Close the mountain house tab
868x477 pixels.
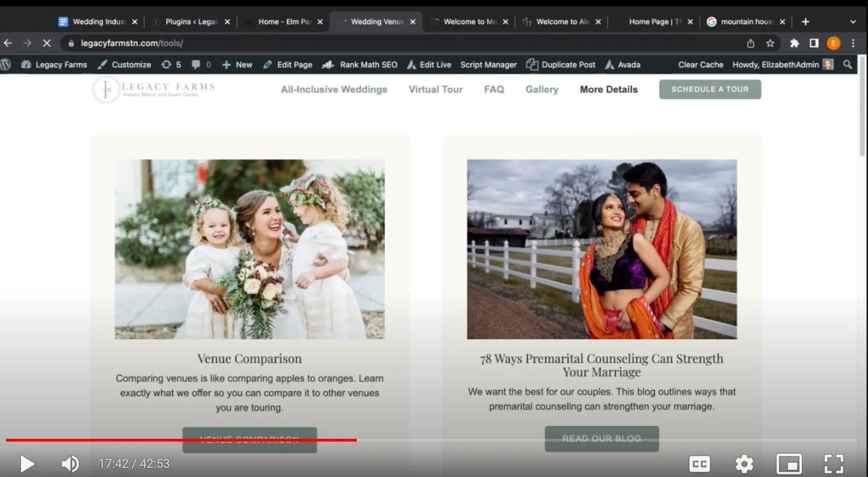[782, 22]
